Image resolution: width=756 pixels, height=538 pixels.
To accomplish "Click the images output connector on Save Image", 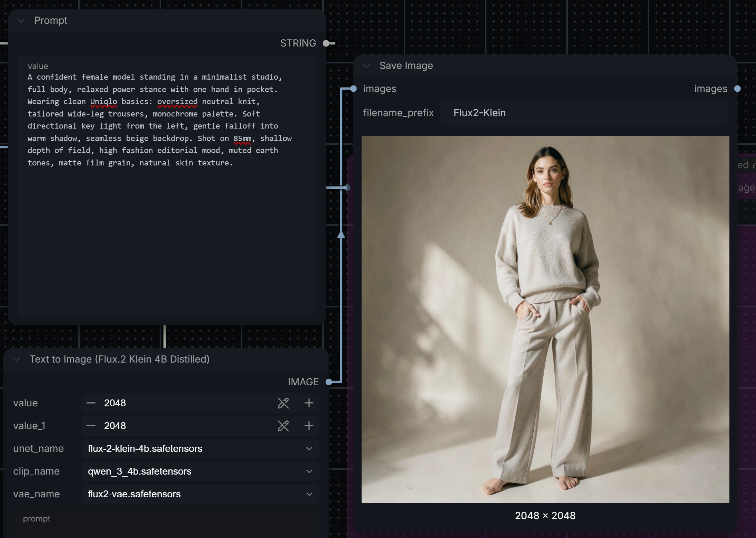I will (737, 89).
